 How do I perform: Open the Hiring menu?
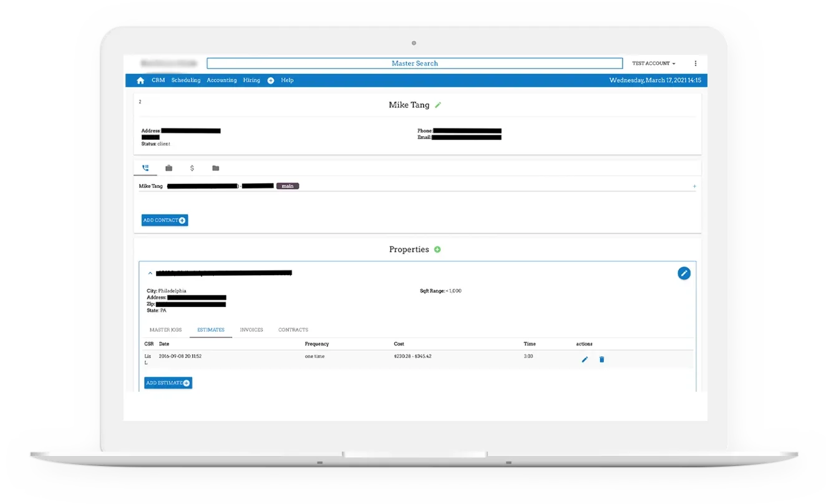(251, 80)
